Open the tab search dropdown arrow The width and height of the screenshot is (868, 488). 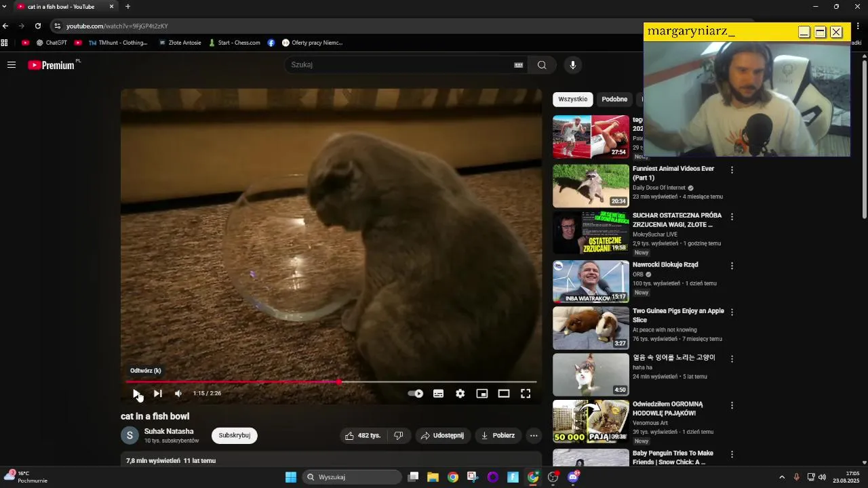3,7
